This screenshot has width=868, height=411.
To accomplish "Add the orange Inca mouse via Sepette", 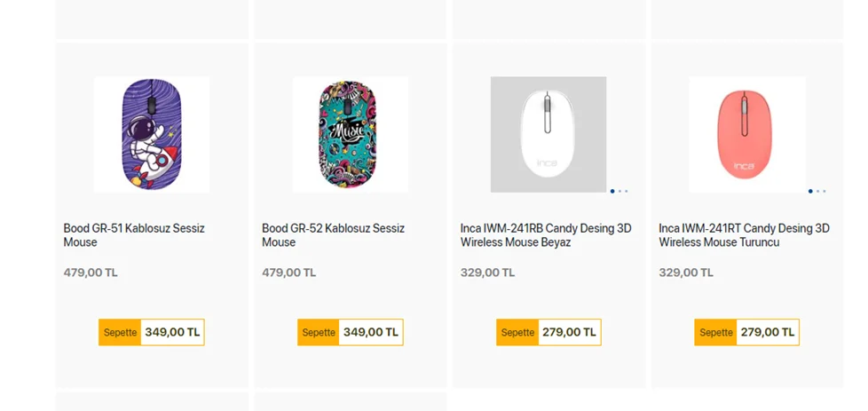I will (x=716, y=333).
